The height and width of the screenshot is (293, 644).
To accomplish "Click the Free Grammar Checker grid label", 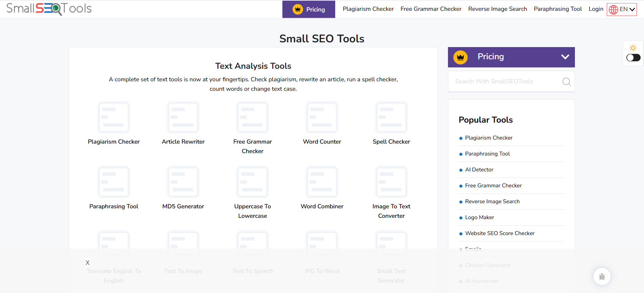I will 253,146.
